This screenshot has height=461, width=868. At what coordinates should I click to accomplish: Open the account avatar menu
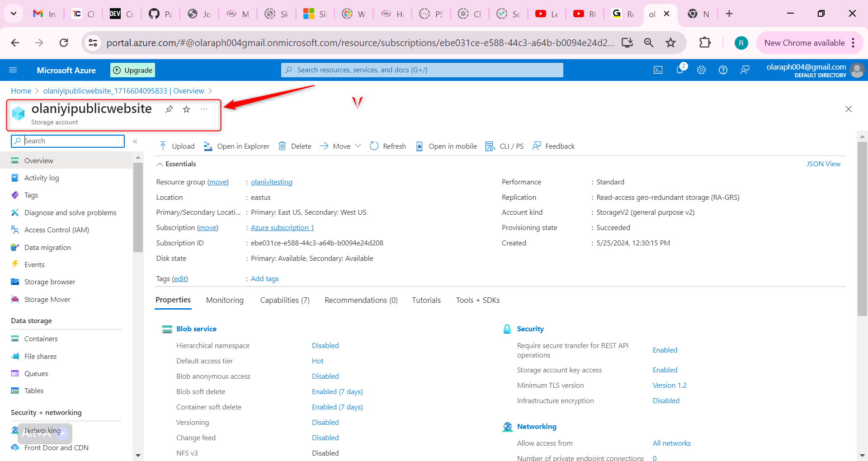857,70
